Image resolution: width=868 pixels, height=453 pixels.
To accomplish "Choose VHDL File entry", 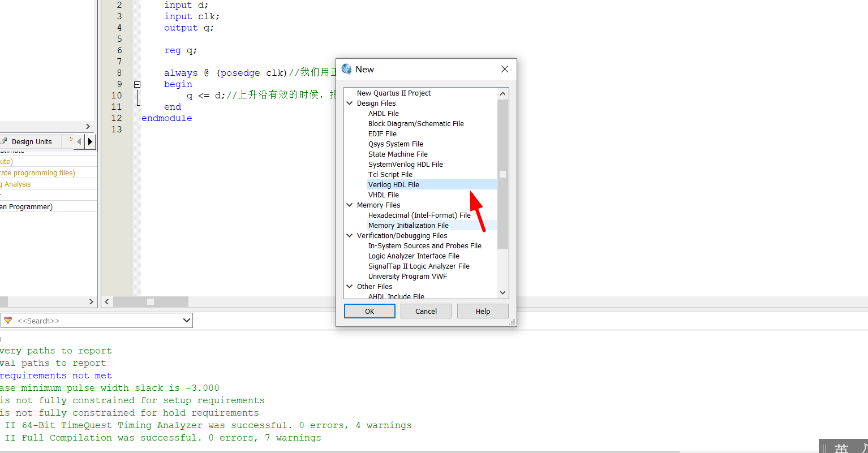I will (x=384, y=195).
